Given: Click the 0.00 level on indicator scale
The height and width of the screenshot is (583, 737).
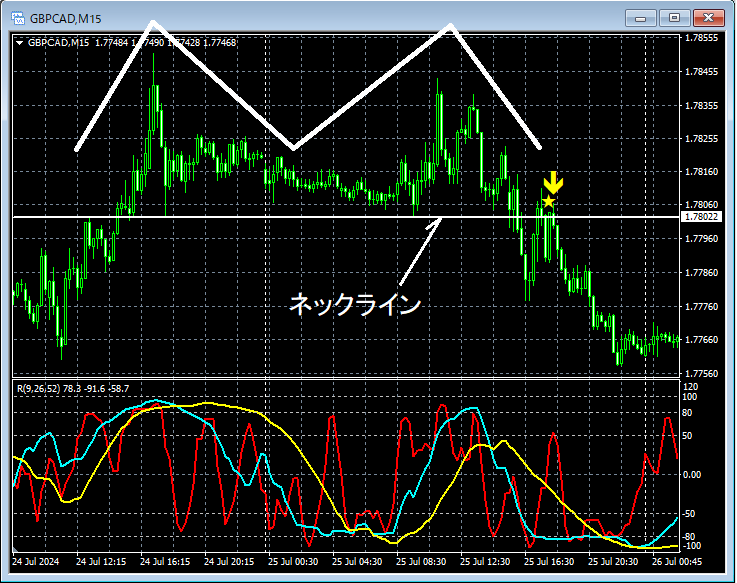Looking at the screenshot, I should click(x=691, y=475).
